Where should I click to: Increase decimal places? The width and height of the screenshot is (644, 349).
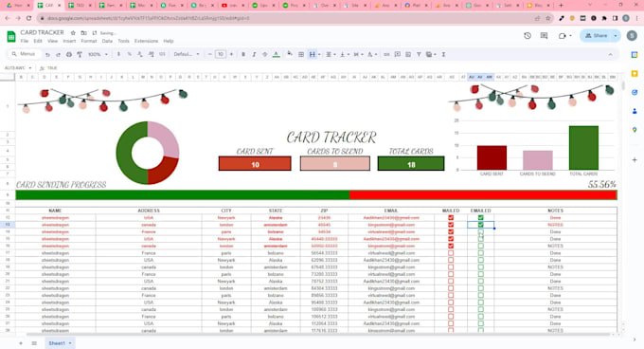point(151,54)
